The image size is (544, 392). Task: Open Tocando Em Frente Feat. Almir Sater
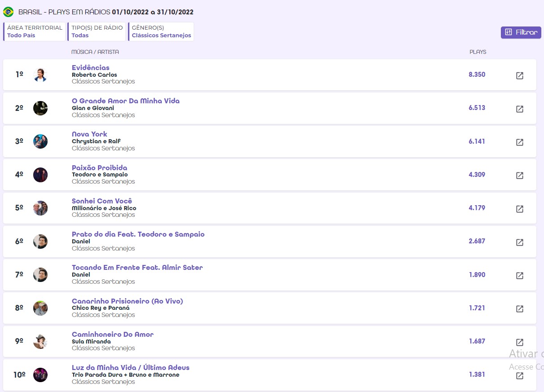click(137, 268)
